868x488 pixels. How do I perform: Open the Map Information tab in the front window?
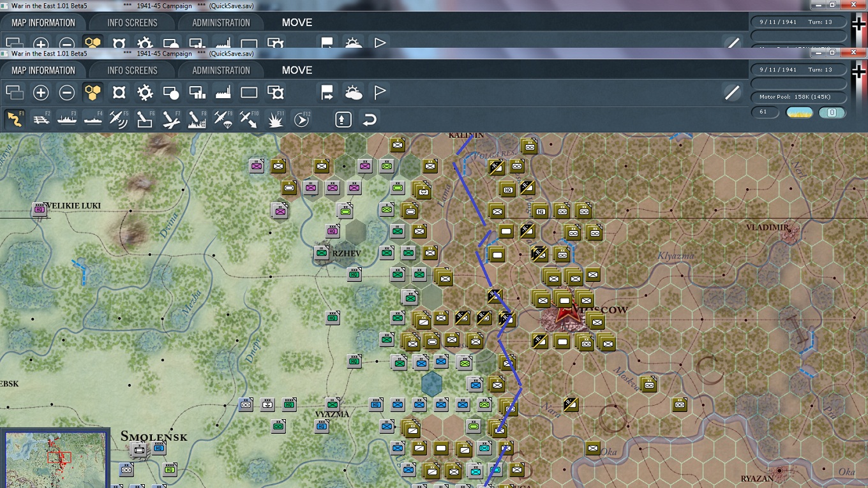click(43, 70)
